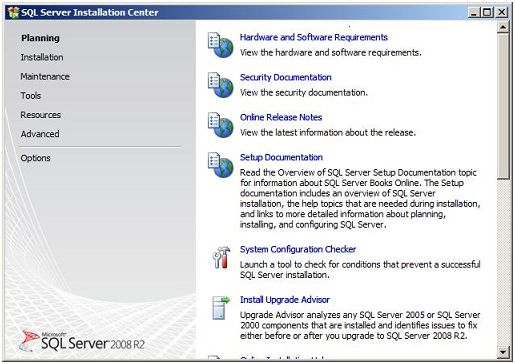Open the Options section

click(35, 158)
